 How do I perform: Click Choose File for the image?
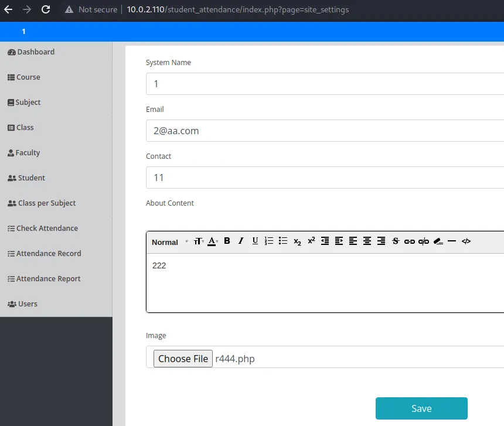tap(183, 359)
